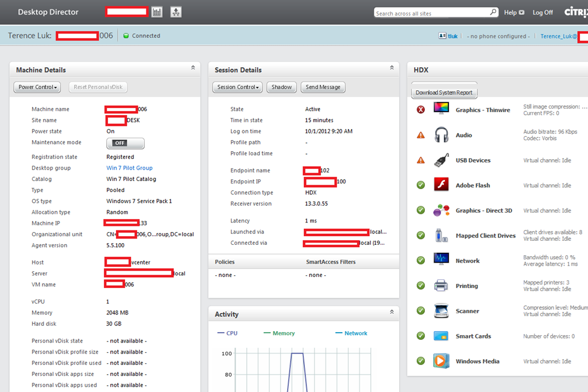The image size is (588, 392).
Task: Click the Audio headphones icon
Action: pos(441,135)
